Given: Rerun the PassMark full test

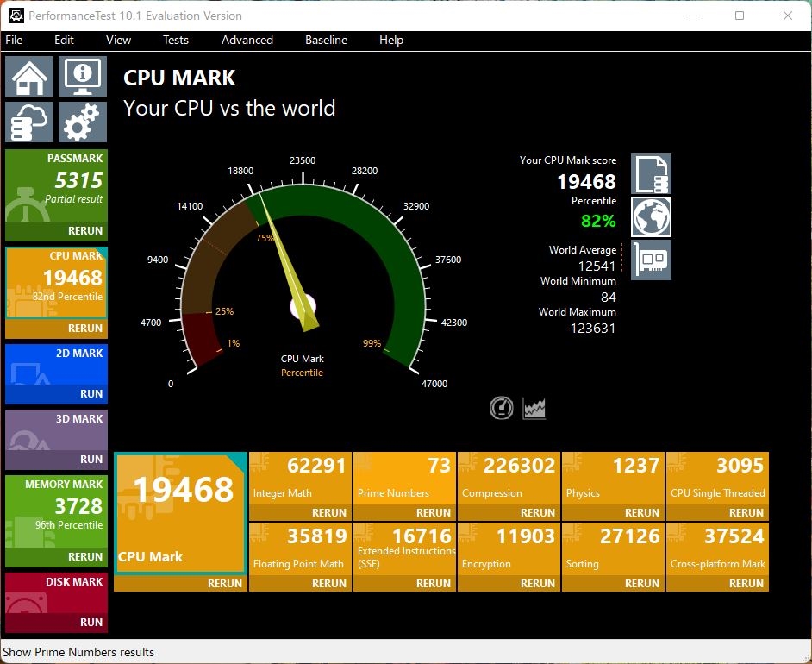Looking at the screenshot, I should pos(56,231).
